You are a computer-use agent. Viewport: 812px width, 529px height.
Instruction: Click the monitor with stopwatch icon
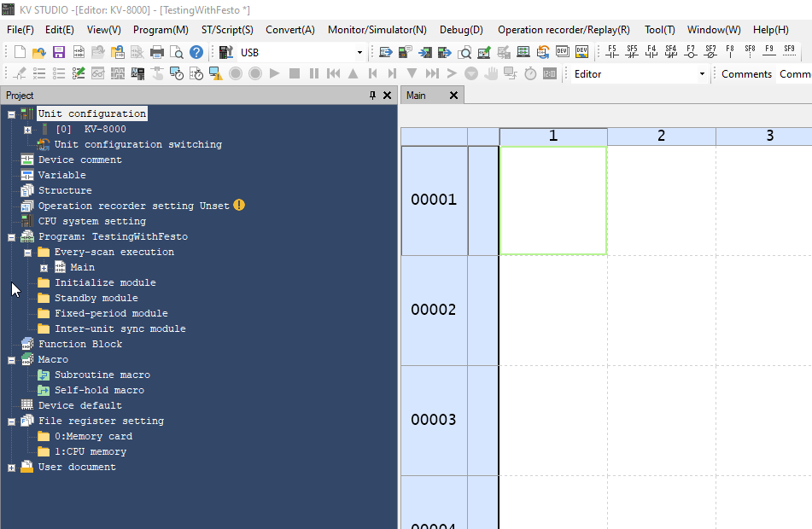[177, 73]
